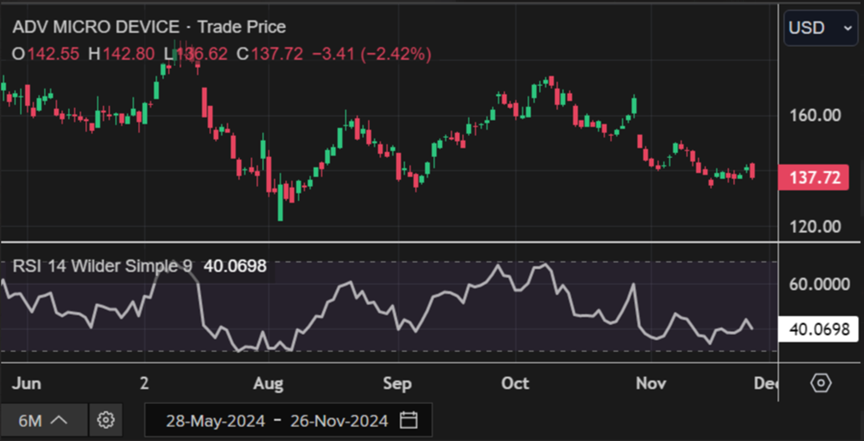Click the 120.00 price axis level
This screenshot has height=441, width=864.
(814, 226)
